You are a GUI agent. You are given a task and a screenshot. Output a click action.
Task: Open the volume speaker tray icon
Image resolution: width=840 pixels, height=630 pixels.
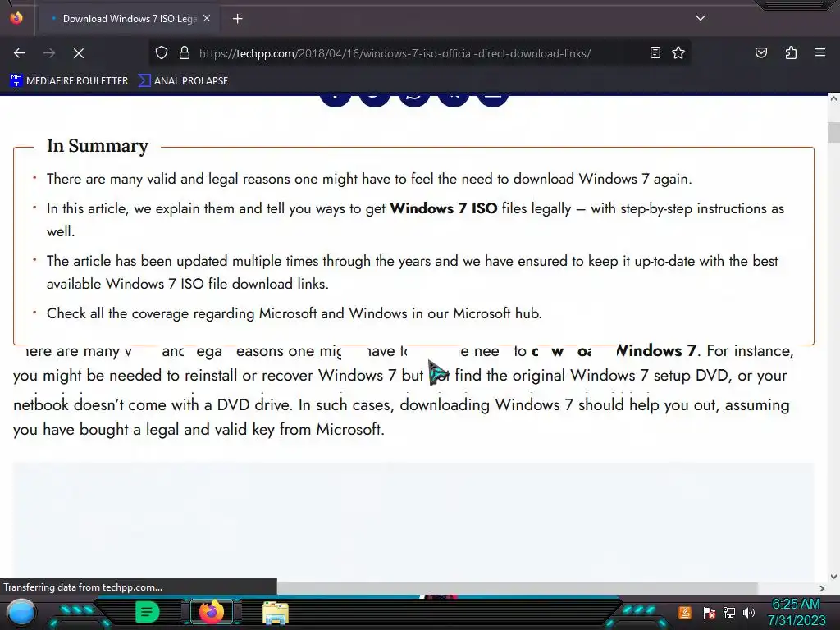click(x=749, y=612)
